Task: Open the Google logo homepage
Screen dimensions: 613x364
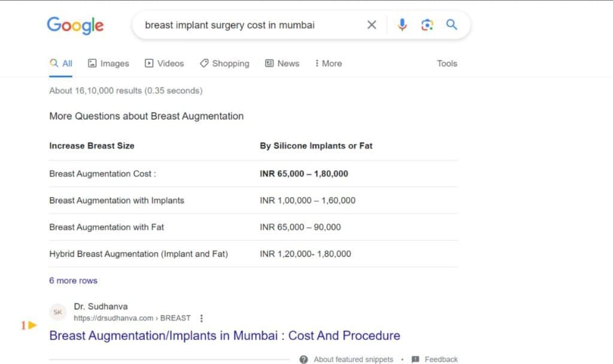Action: tap(75, 25)
